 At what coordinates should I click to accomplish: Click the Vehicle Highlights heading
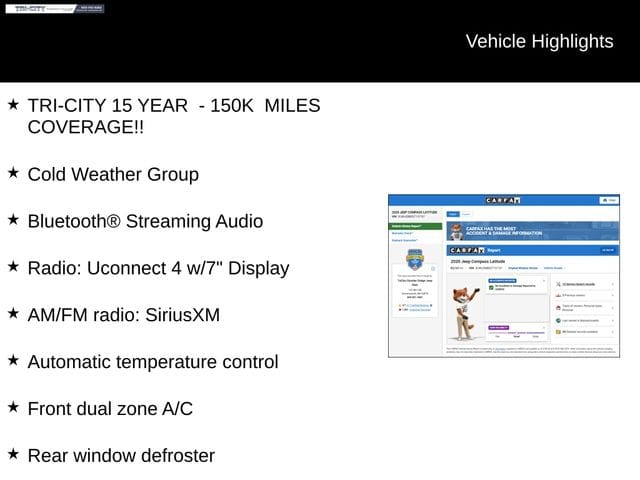[539, 41]
